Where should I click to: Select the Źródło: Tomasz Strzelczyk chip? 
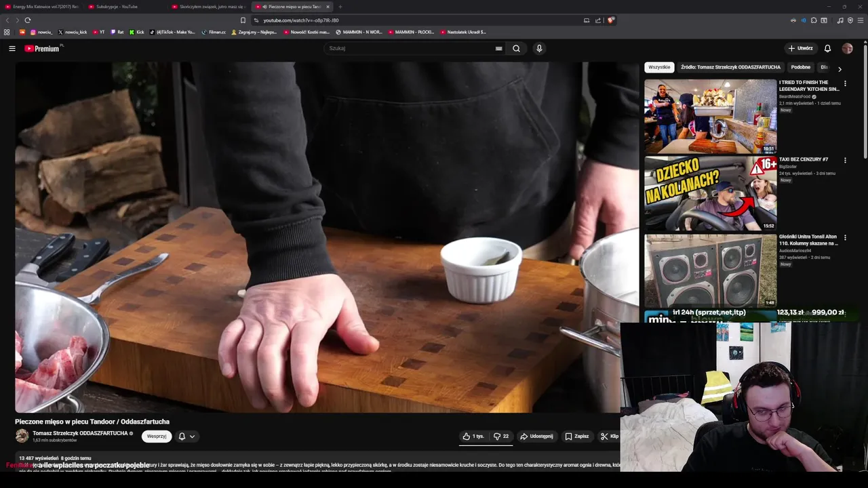point(730,67)
